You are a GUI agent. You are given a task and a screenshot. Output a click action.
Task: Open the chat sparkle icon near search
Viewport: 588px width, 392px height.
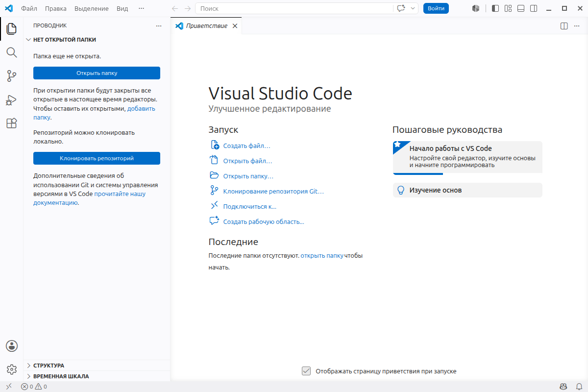coord(401,8)
